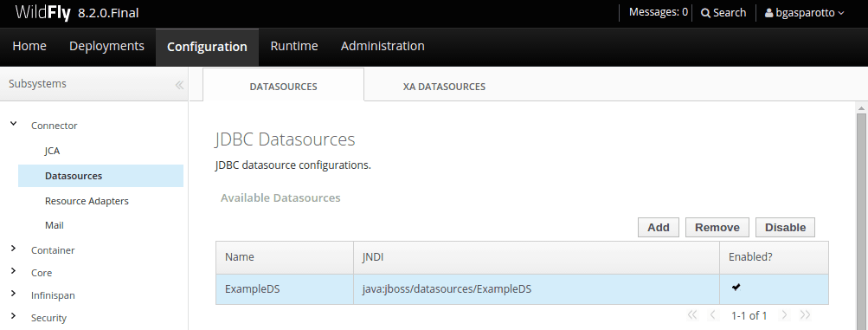Image resolution: width=868 pixels, height=330 pixels.
Task: Collapse the Connector tree node arrow
Action: pos(14,124)
